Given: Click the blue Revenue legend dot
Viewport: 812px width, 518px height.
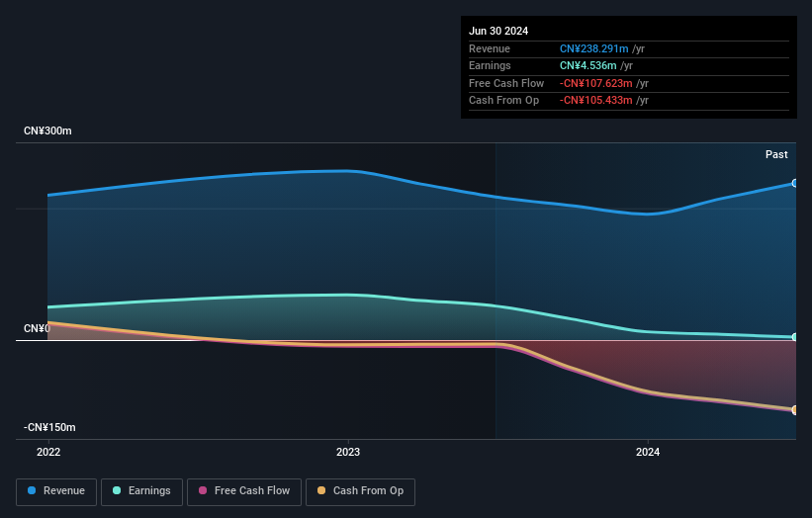Looking at the screenshot, I should (32, 490).
